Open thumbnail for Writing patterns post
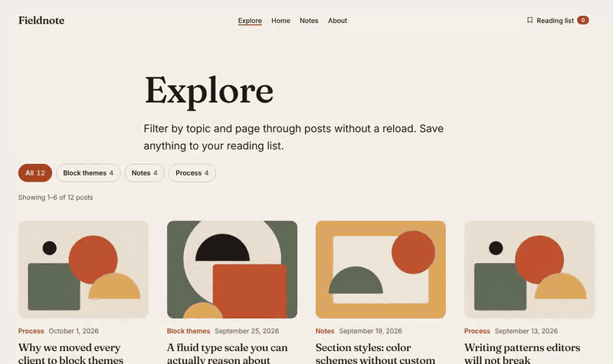This screenshot has height=364, width=613. [529, 270]
